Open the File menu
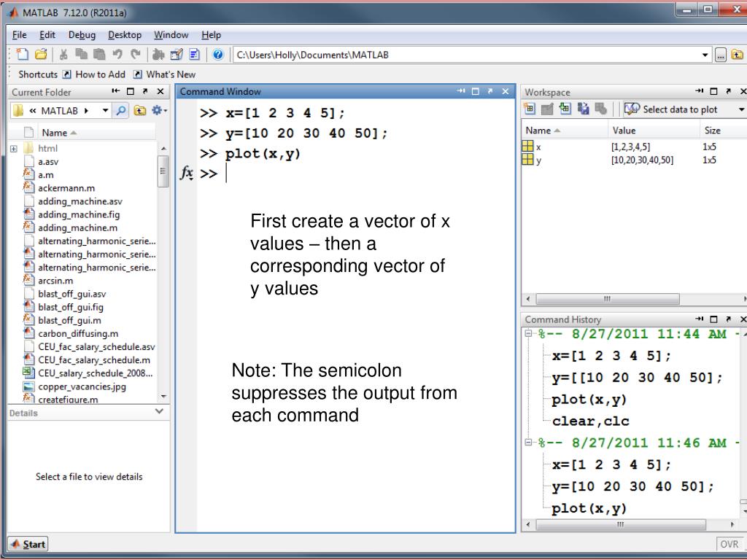 (x=20, y=35)
